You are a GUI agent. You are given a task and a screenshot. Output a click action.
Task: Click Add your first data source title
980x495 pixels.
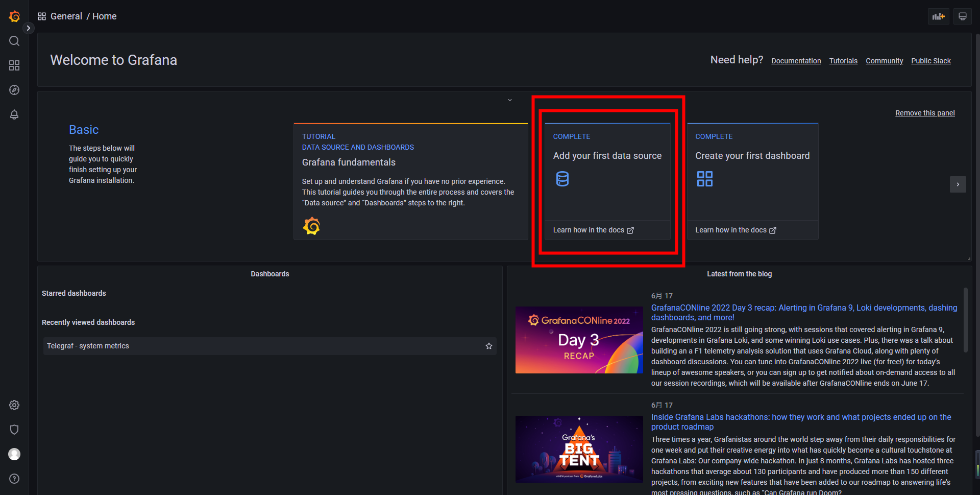[607, 156]
